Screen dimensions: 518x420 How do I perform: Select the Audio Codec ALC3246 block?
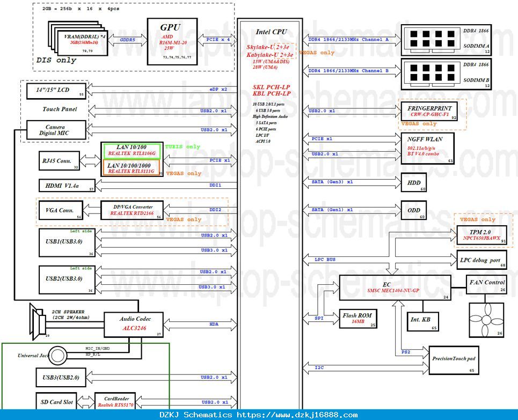pyautogui.click(x=134, y=325)
